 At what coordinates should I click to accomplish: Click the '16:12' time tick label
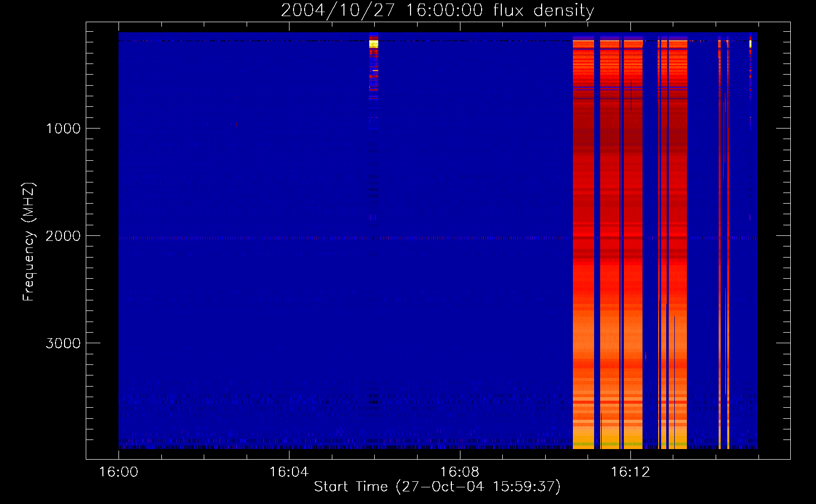click(x=630, y=472)
